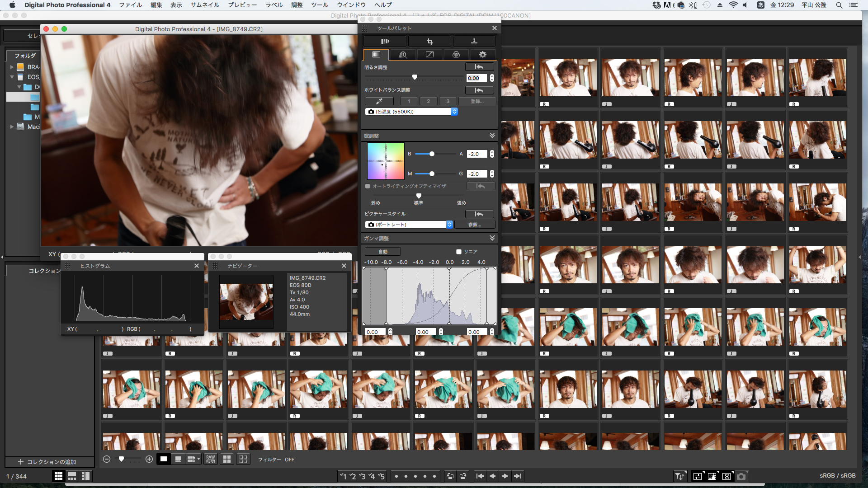868x488 pixels.
Task: Open the 色温度 (5500K) white balance dropdown
Action: pyautogui.click(x=411, y=112)
